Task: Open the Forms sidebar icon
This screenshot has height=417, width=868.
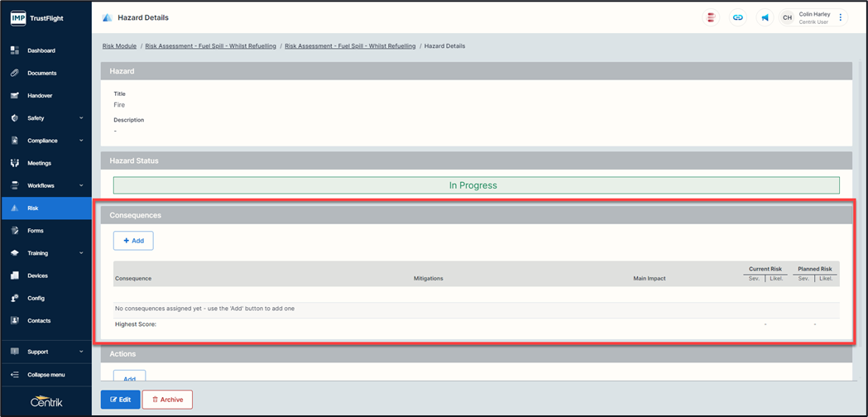Action: click(x=15, y=230)
